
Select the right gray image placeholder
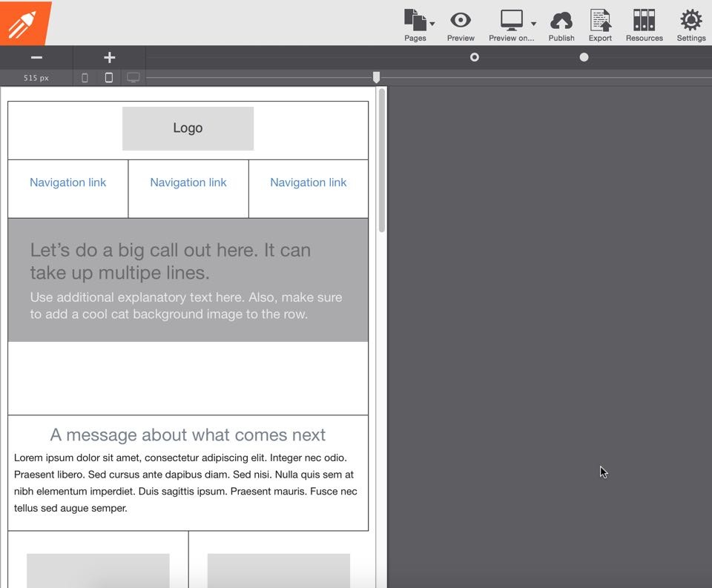pos(279,571)
